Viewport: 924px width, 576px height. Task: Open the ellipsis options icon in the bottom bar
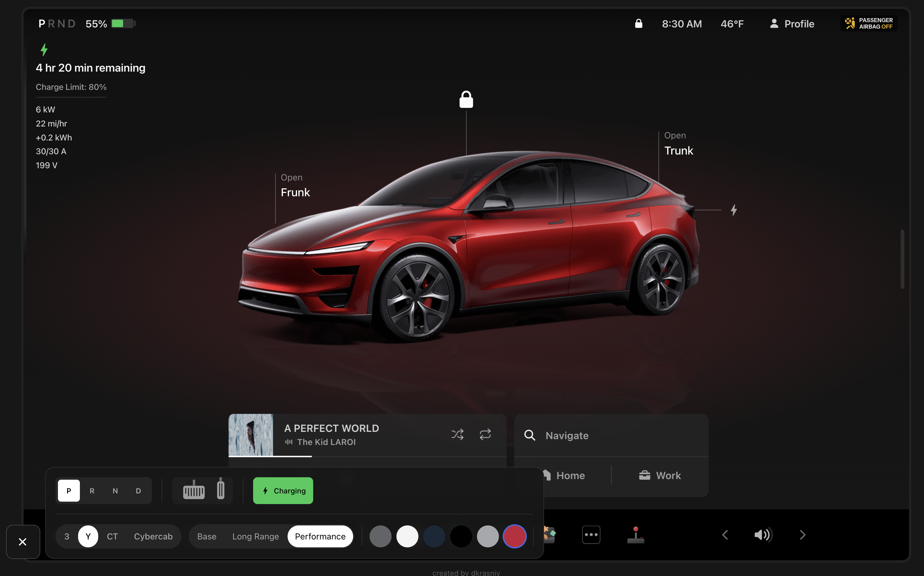591,535
